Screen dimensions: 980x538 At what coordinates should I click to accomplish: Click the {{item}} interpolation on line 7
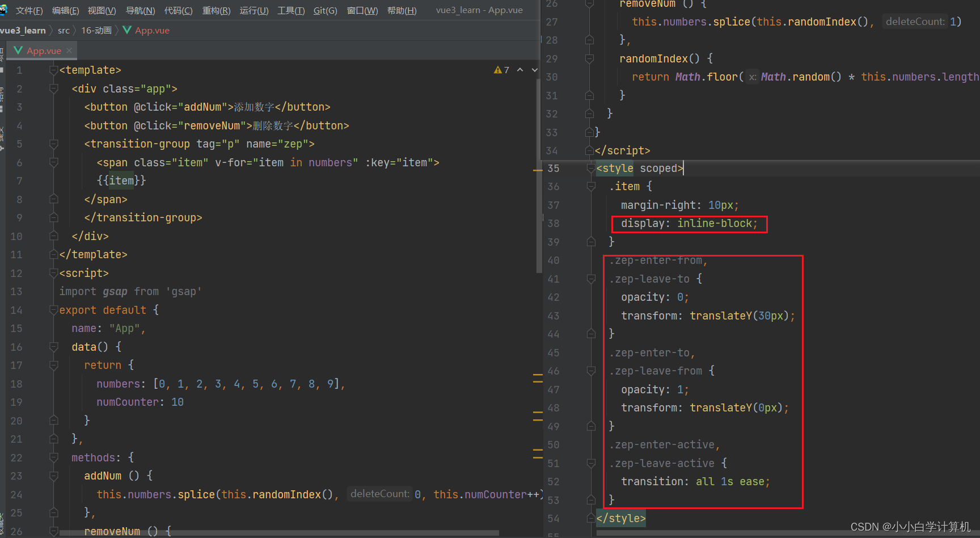121,180
